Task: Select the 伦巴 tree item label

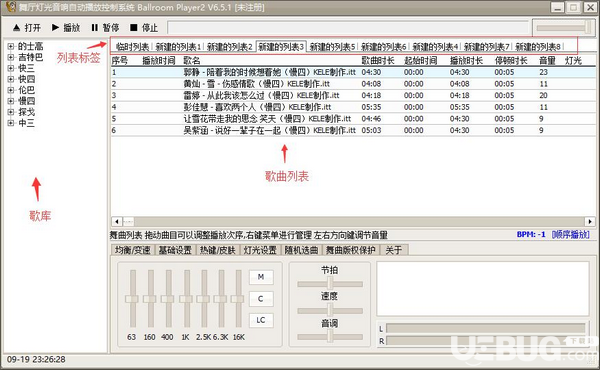Action: tap(26, 90)
